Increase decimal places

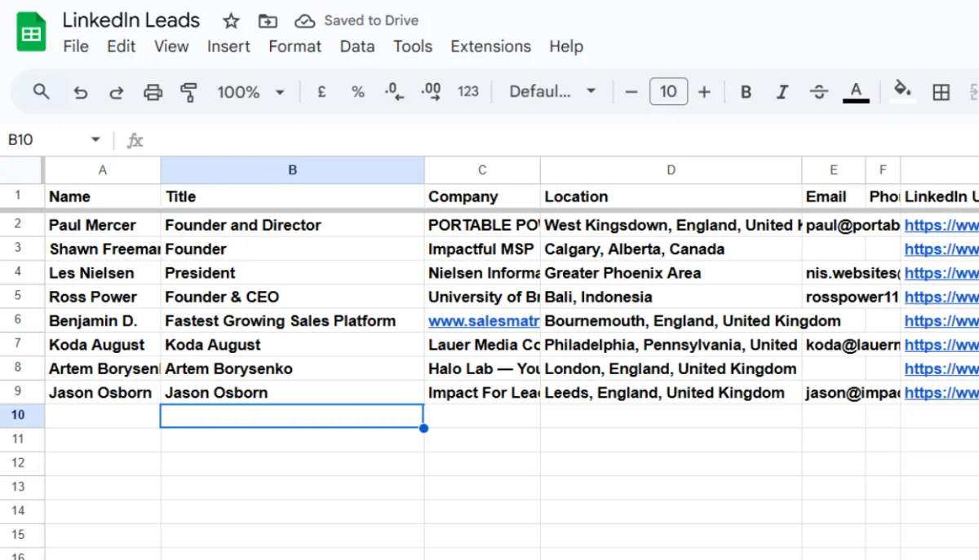click(431, 92)
